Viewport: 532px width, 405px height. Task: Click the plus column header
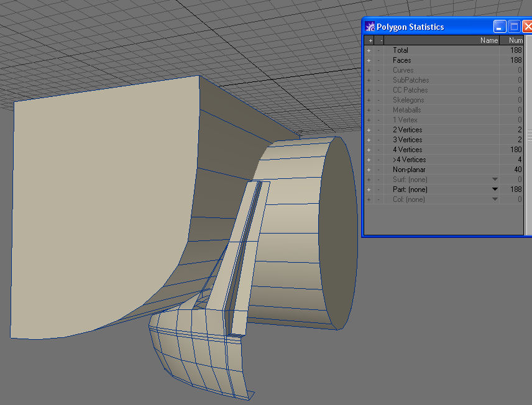click(x=369, y=40)
